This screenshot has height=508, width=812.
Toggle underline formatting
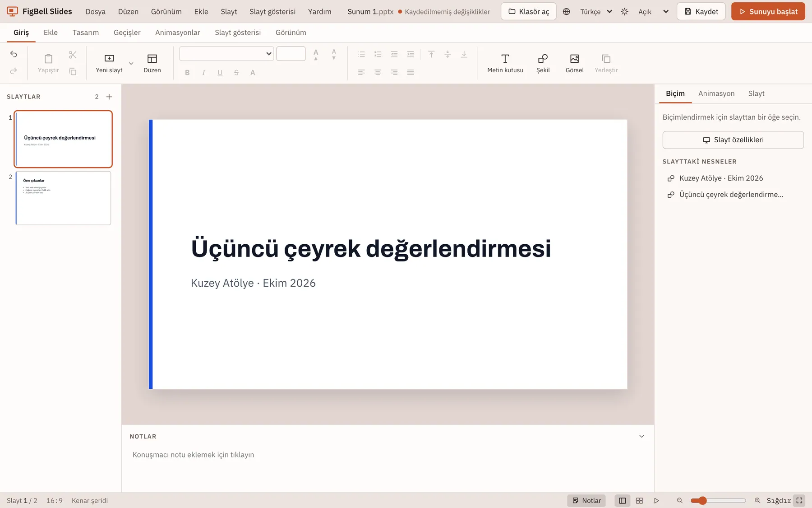220,72
